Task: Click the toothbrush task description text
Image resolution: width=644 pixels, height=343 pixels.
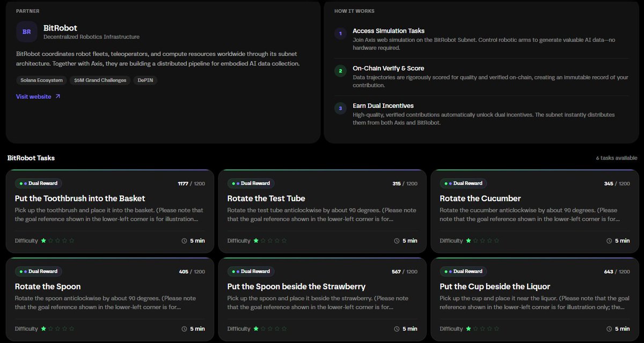Action: point(109,215)
